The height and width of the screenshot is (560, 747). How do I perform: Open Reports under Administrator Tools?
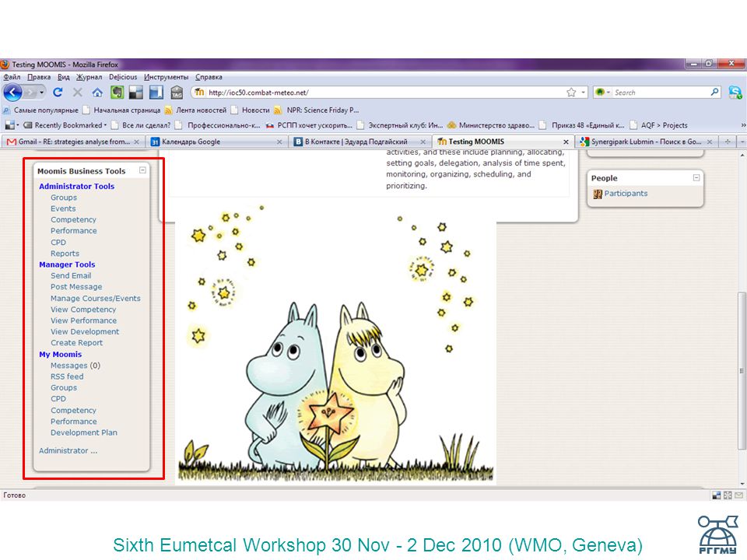click(x=65, y=254)
